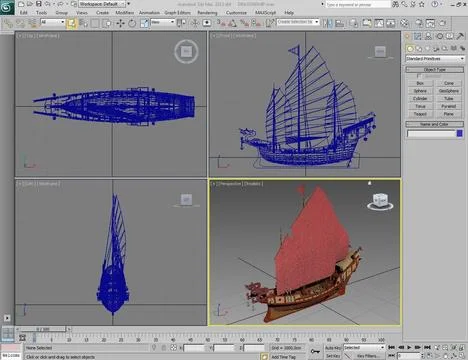The image size is (468, 360).
Task: Toggle Auto Key mode
Action: [x=333, y=348]
